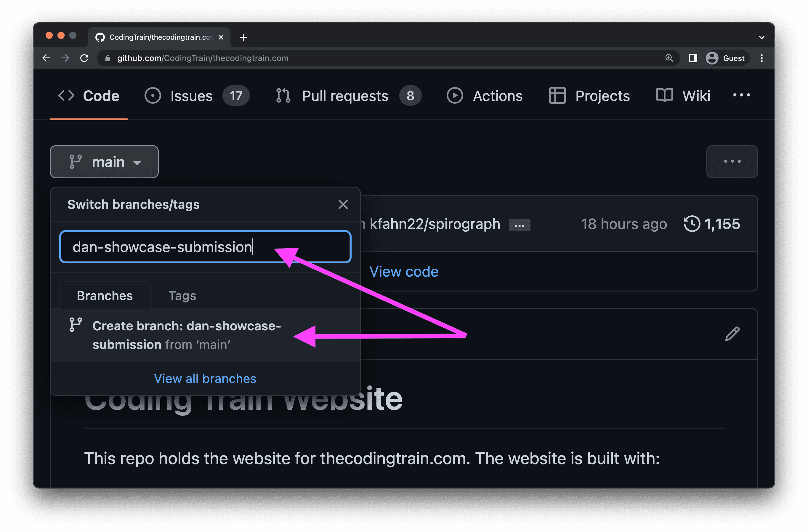Screen dimensions: 808x532
Task: Open the Chrome side panel icon
Action: [x=692, y=58]
